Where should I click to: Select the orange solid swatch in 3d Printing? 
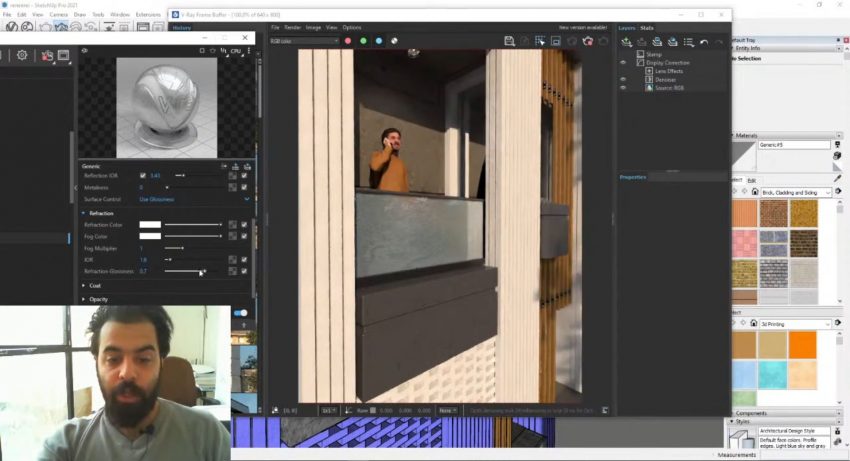(x=803, y=345)
